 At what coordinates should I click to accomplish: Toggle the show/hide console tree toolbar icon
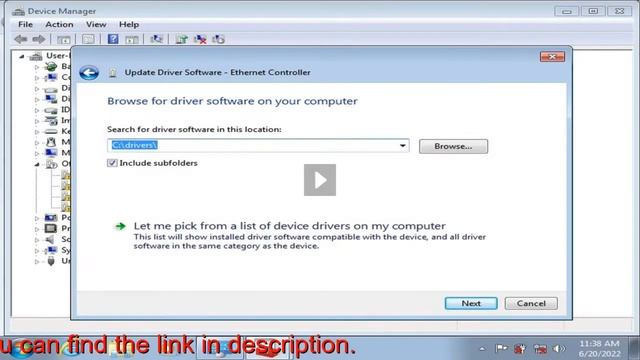click(64, 40)
